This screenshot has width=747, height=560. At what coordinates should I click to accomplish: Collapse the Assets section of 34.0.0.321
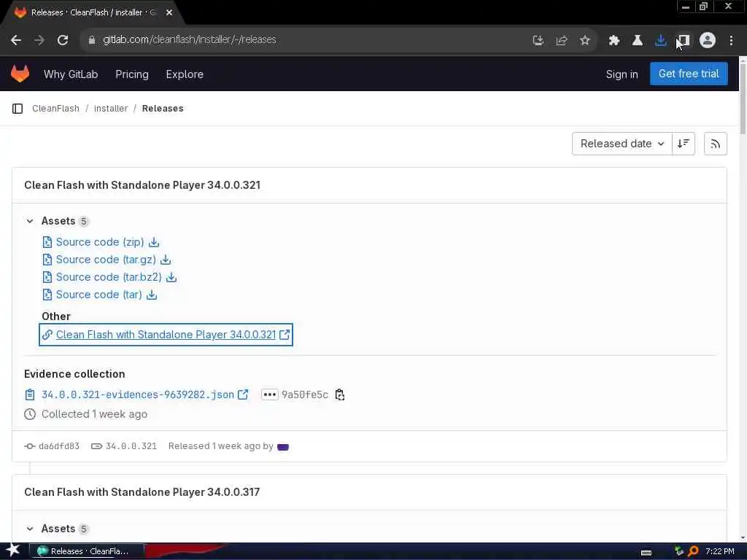pos(30,221)
